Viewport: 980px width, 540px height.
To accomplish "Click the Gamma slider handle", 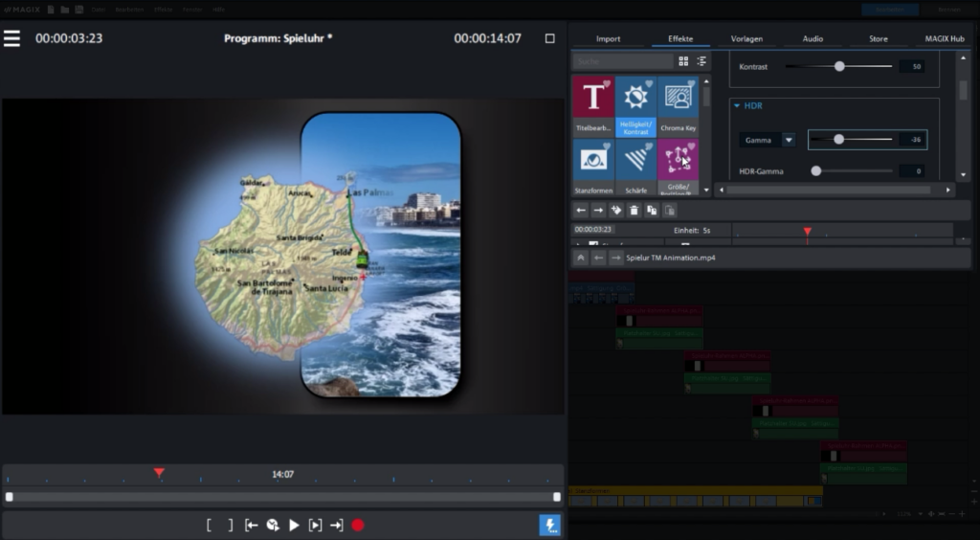I will [838, 140].
